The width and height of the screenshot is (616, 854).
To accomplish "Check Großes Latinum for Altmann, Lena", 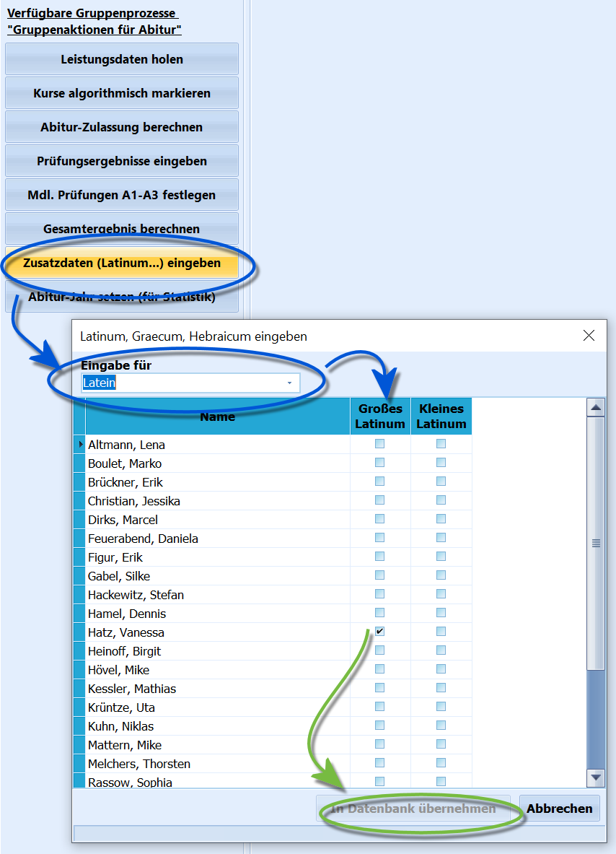I will (380, 444).
